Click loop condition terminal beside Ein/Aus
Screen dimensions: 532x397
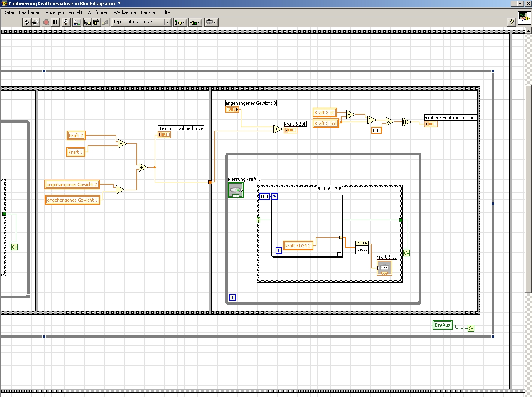click(470, 328)
